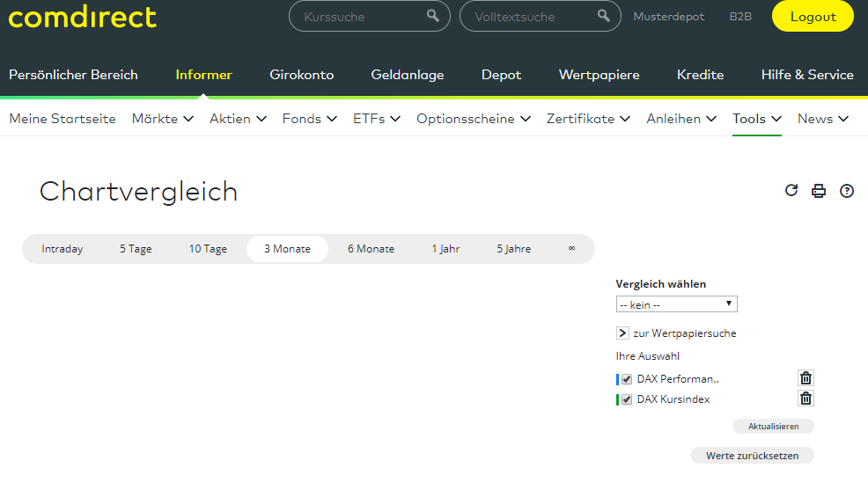Open the Vergleich wählen dropdown

[676, 304]
